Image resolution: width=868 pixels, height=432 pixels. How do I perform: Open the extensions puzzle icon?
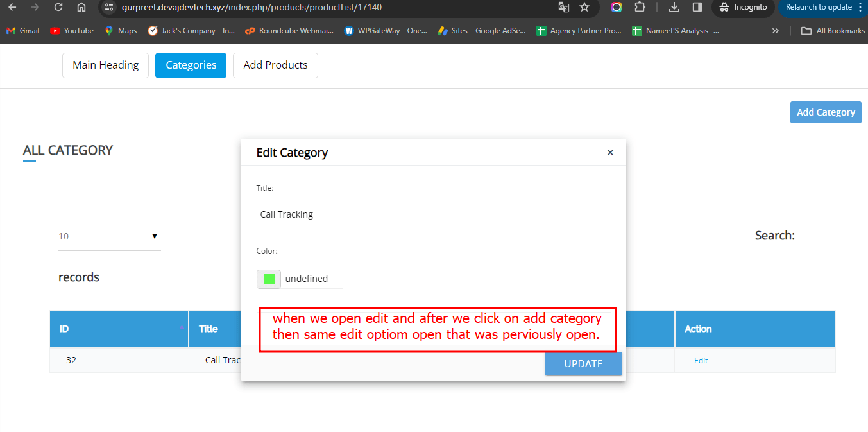pos(640,7)
